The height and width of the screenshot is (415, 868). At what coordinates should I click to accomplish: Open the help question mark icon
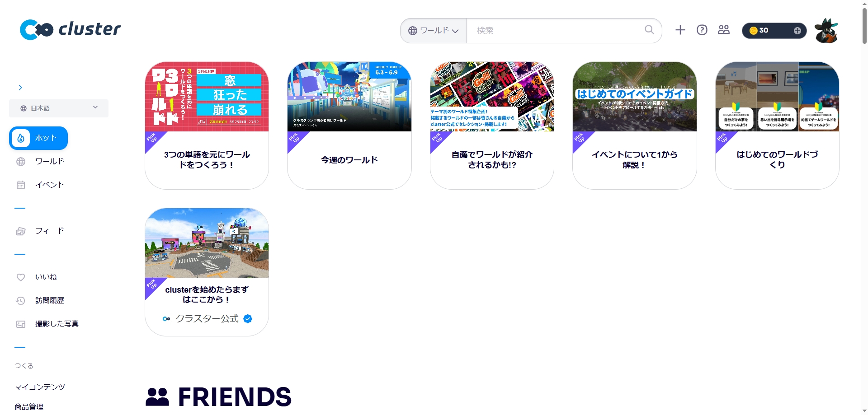tap(702, 30)
